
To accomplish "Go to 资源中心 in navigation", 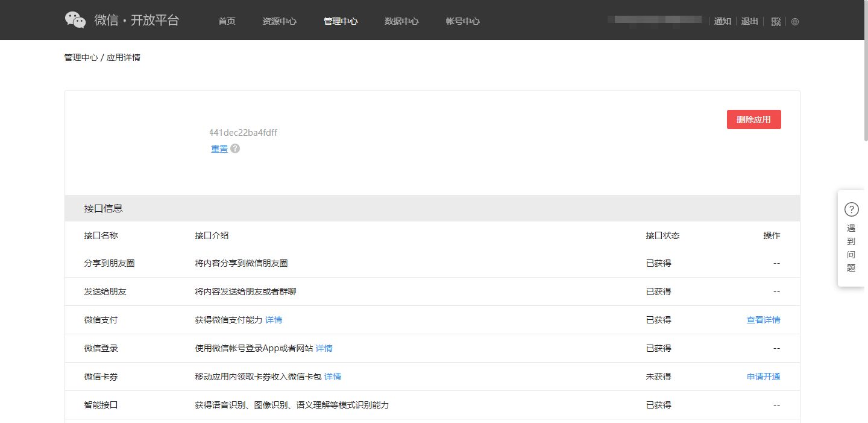I will [279, 21].
